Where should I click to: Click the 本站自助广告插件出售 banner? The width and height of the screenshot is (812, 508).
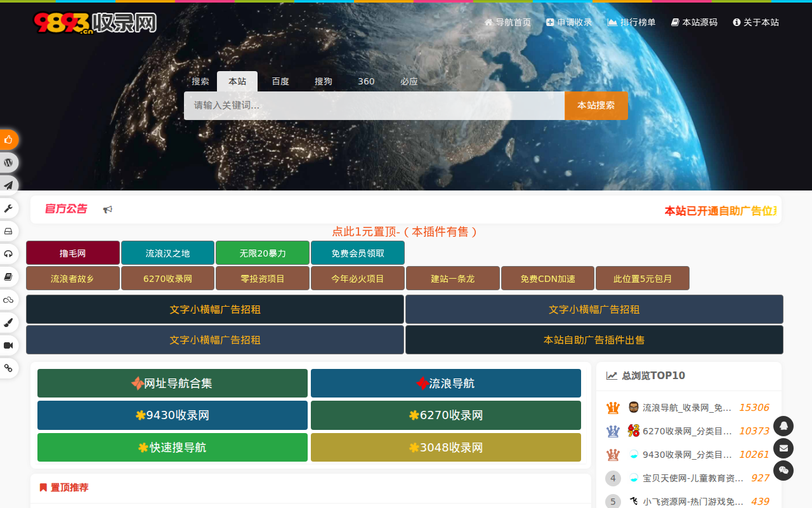(594, 340)
